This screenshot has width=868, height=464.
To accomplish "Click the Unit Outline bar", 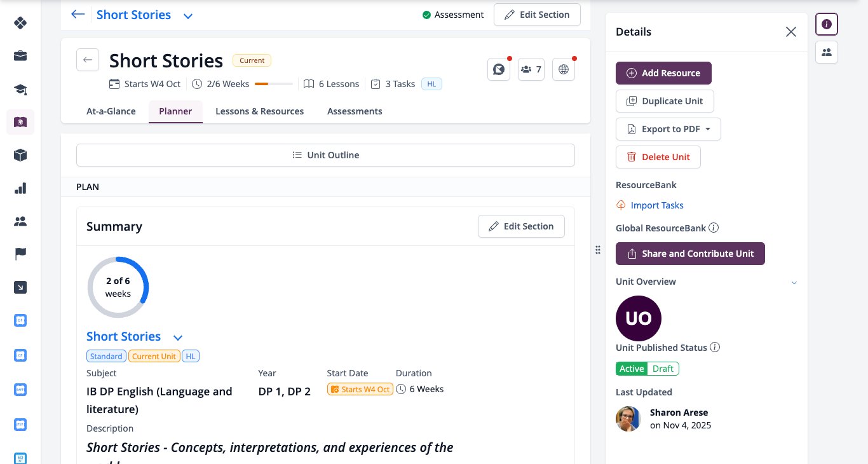I will 325,155.
